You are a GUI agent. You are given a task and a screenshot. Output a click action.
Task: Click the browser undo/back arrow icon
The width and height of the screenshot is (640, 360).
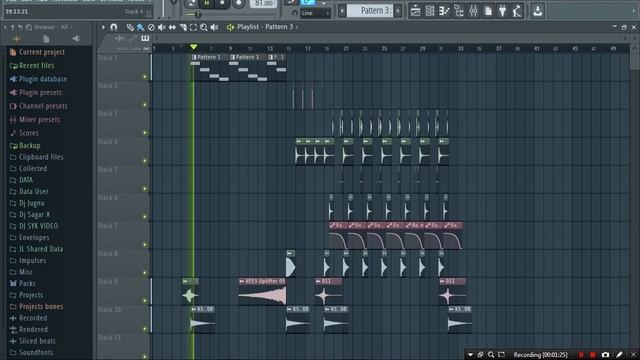[20, 27]
